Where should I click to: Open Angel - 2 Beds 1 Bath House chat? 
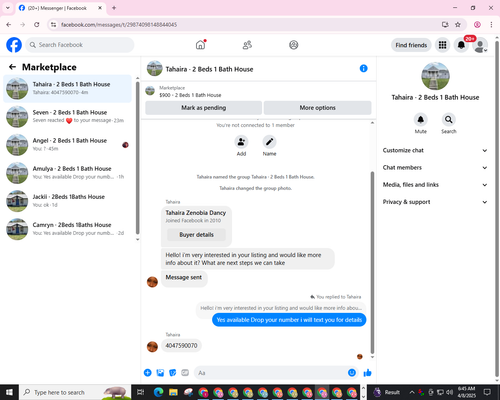pyautogui.click(x=67, y=145)
